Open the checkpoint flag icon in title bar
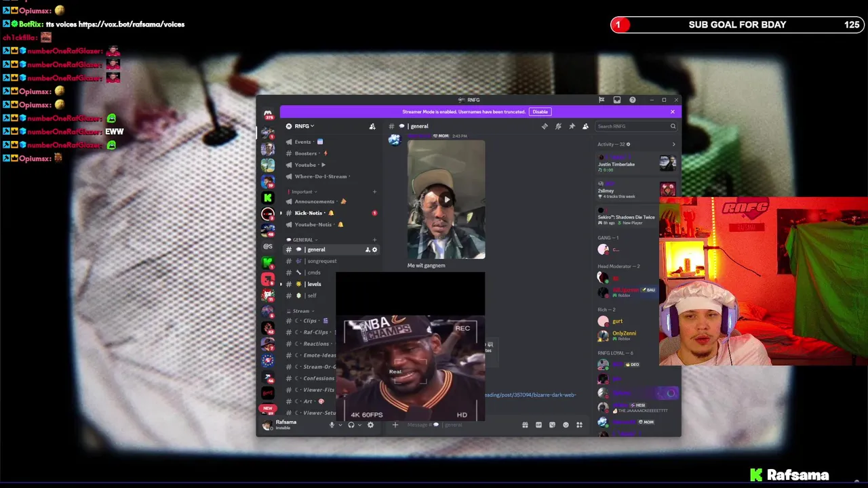 [x=601, y=100]
